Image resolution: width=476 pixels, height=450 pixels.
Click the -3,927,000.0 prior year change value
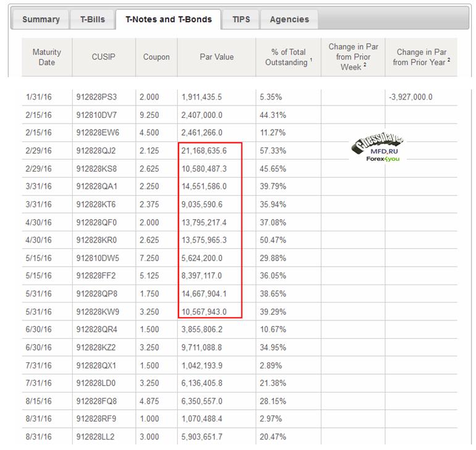pyautogui.click(x=411, y=98)
